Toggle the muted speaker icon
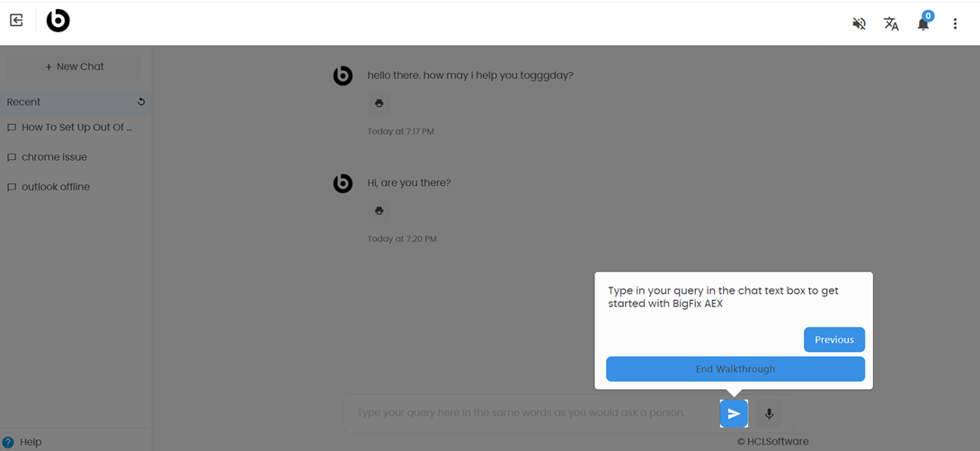Screen dimensions: 980x451 860,23
